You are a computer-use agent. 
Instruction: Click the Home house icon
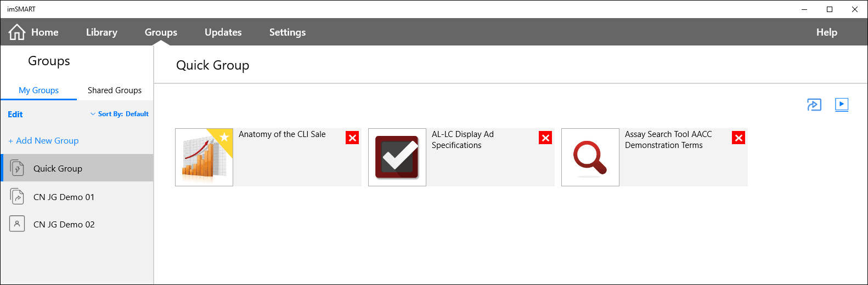[x=17, y=32]
